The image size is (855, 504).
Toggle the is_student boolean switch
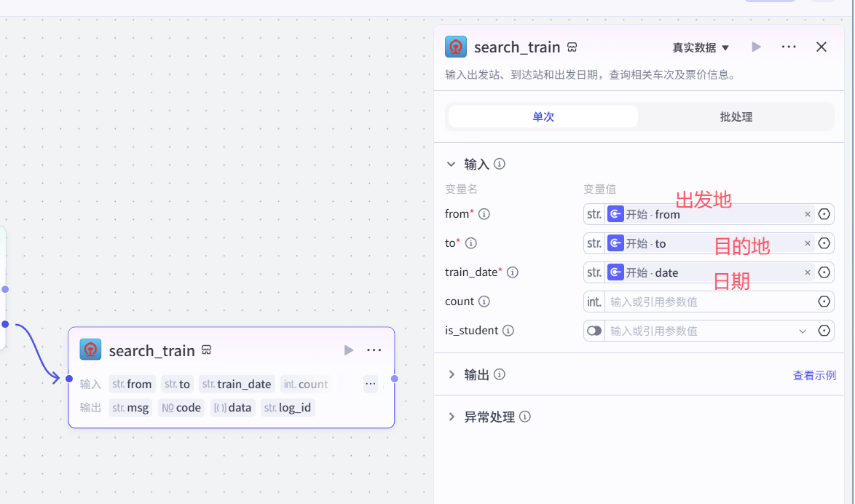click(x=594, y=331)
